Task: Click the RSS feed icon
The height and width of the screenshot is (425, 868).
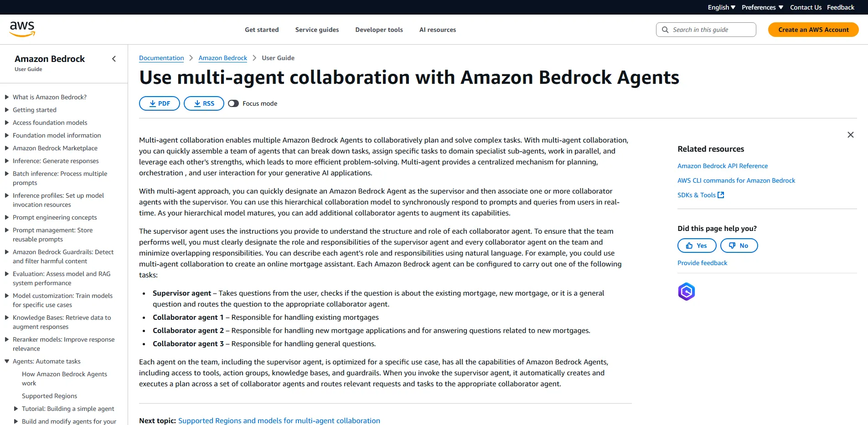Action: point(197,103)
